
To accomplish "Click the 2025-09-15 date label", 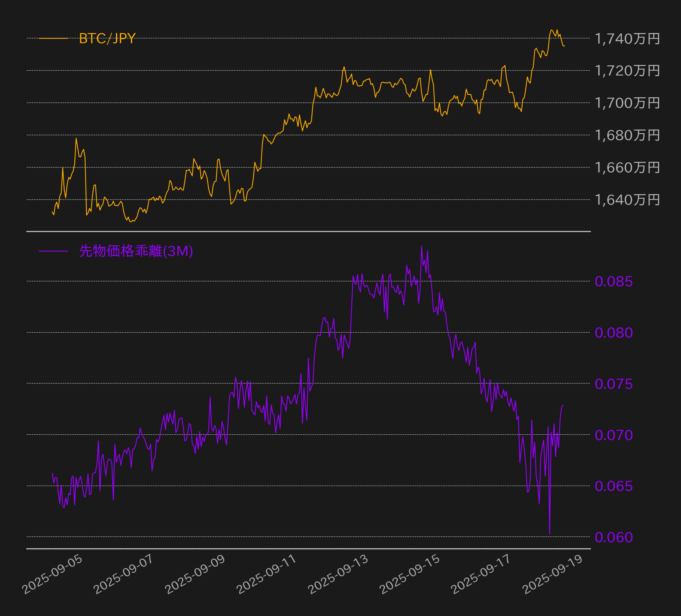I will [410, 574].
